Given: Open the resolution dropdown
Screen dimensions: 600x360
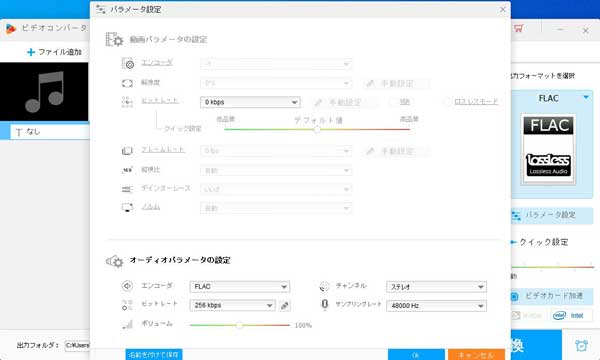Looking at the screenshot, I should pos(276,83).
